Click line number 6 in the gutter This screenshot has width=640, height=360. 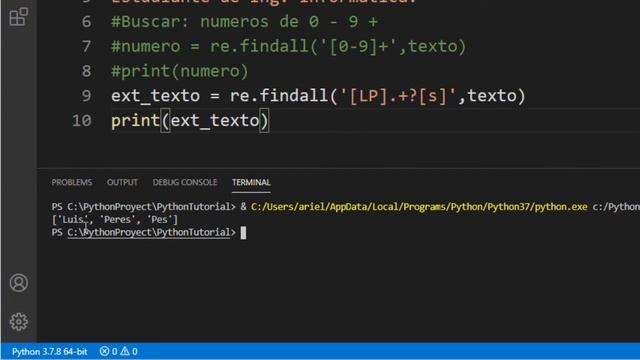click(x=86, y=22)
